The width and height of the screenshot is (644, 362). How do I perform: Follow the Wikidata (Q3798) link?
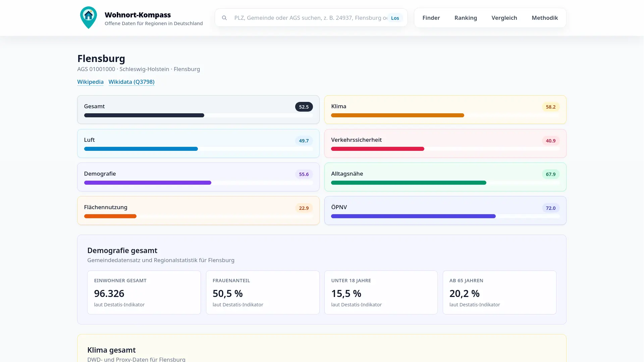click(131, 82)
